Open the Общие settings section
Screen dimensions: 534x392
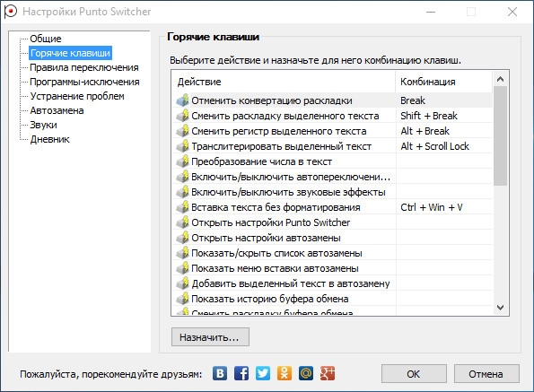pyautogui.click(x=46, y=39)
